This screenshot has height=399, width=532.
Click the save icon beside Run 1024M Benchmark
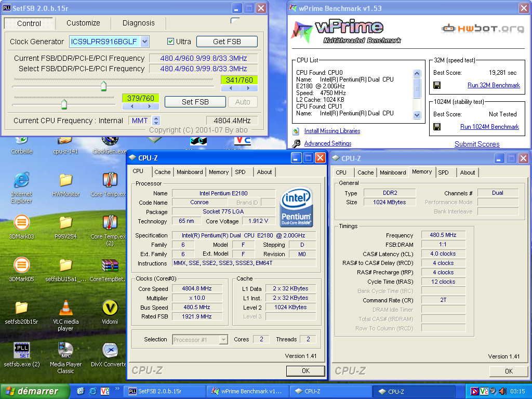pos(437,127)
